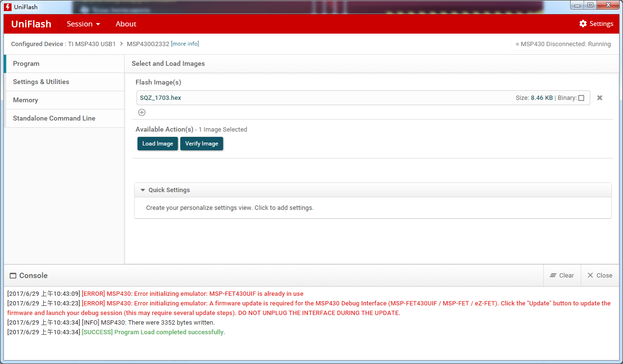The width and height of the screenshot is (623, 364).
Task: Switch to the Memory section
Action: 64,100
